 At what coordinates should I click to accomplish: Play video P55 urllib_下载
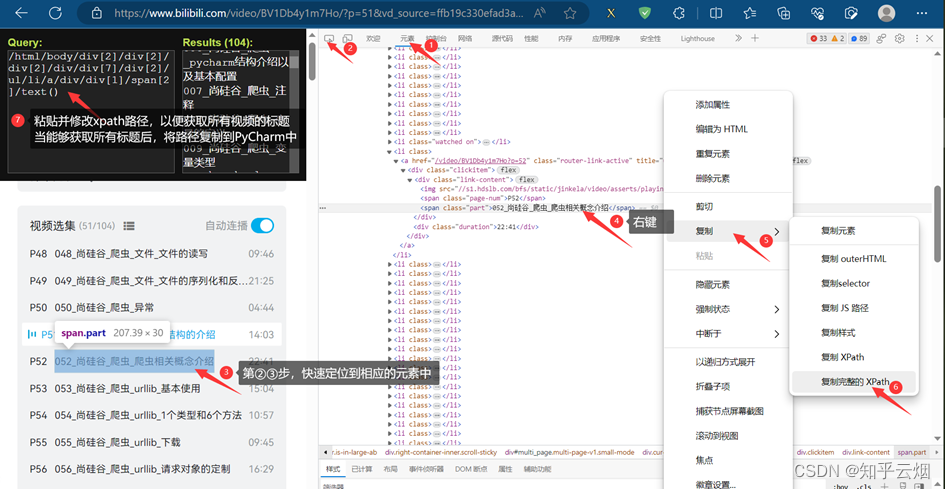coord(152,442)
